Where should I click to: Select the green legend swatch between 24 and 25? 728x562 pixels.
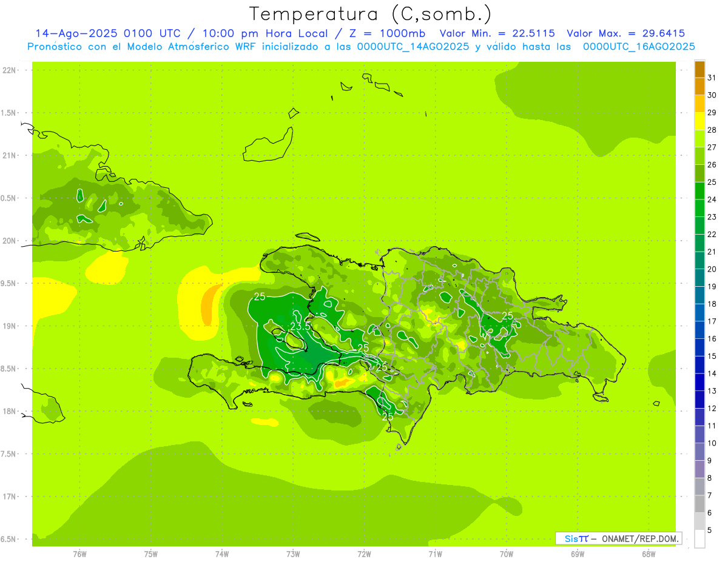699,191
